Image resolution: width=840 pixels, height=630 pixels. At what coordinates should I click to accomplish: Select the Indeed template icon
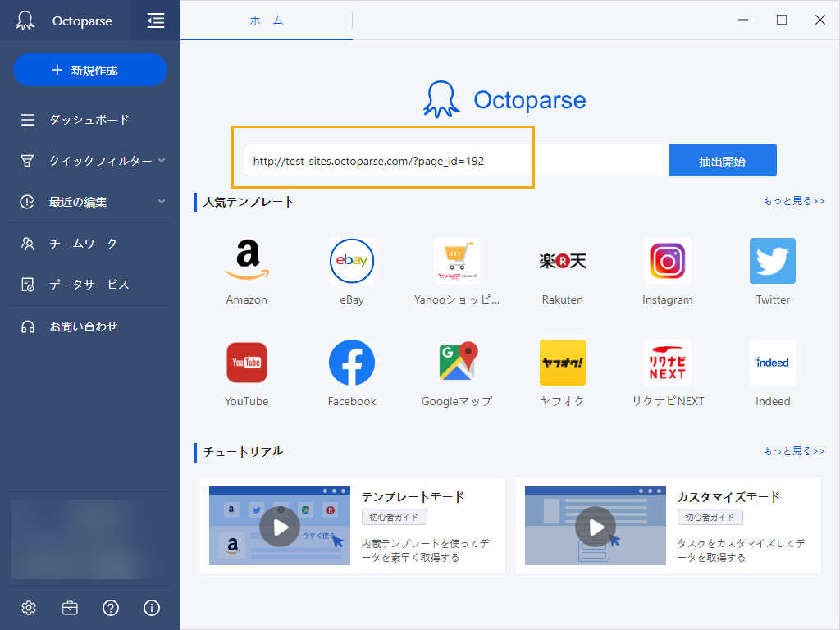click(773, 363)
